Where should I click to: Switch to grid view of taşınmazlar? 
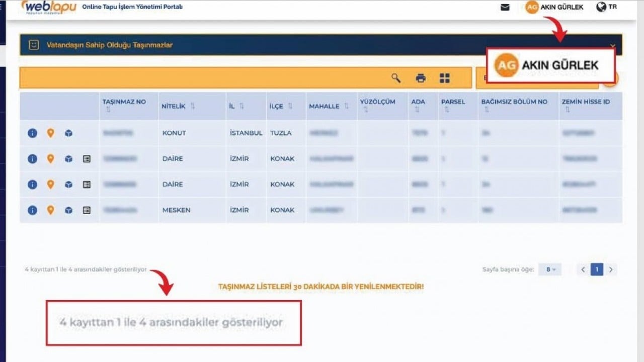tap(444, 78)
